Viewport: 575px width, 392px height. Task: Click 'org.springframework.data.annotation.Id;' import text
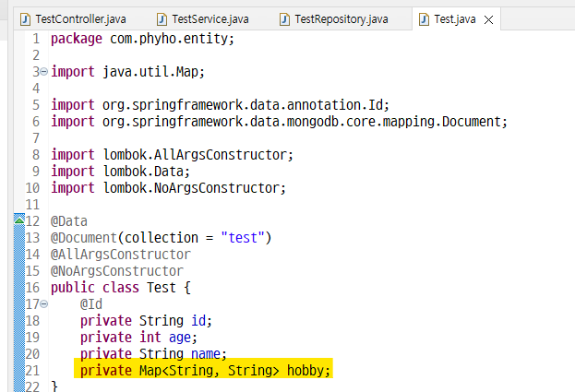click(246, 105)
